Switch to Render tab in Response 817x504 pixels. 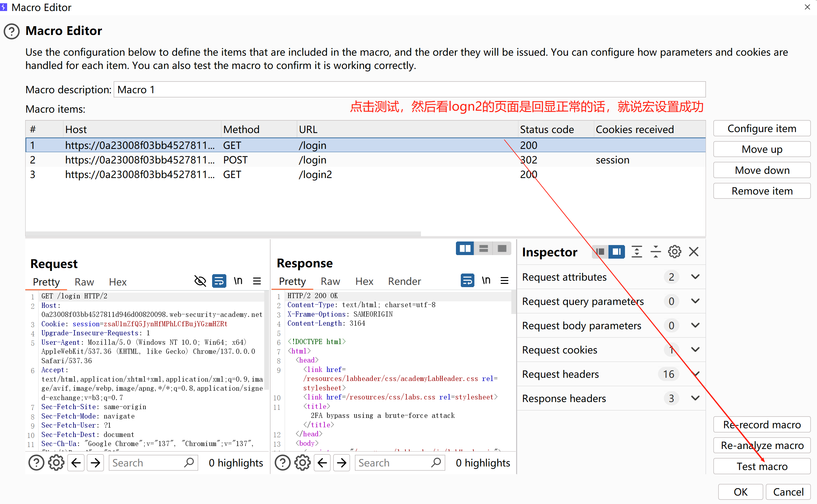click(x=404, y=281)
